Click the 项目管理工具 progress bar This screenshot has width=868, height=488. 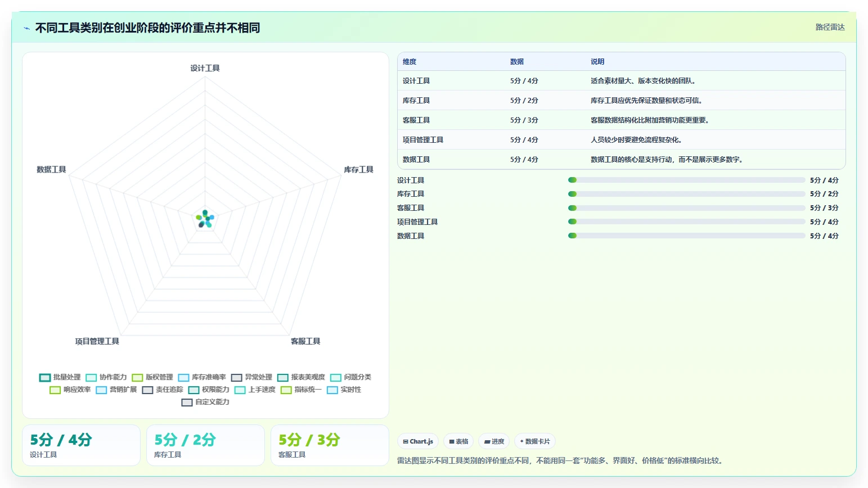[686, 222]
